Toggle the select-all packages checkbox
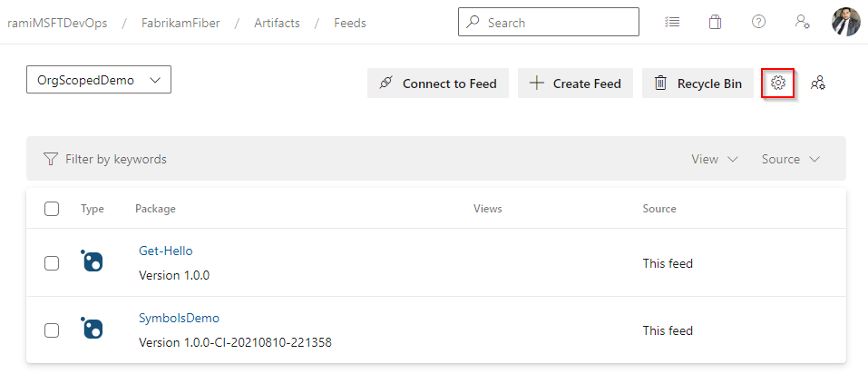The height and width of the screenshot is (384, 868). pyautogui.click(x=52, y=209)
